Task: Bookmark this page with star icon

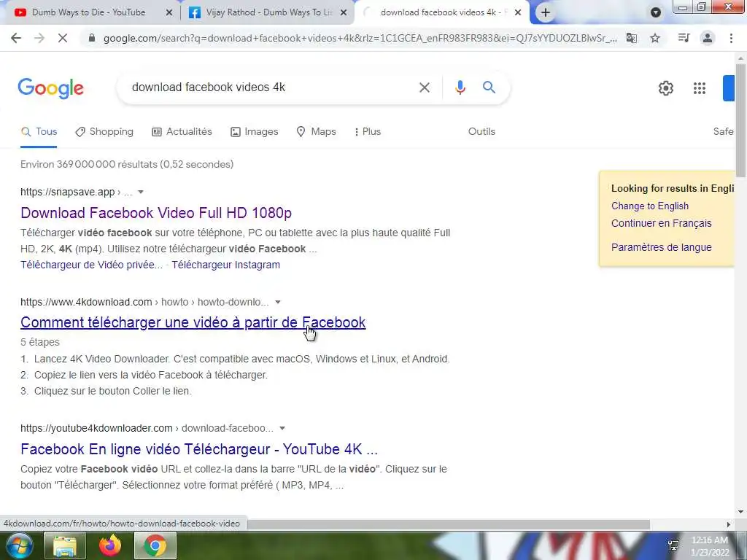Action: (x=656, y=38)
